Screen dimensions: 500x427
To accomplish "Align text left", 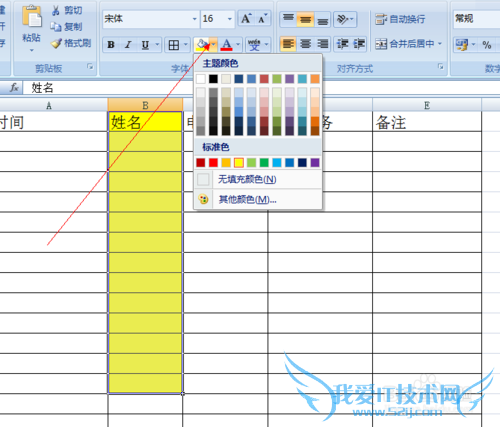I will [x=288, y=44].
